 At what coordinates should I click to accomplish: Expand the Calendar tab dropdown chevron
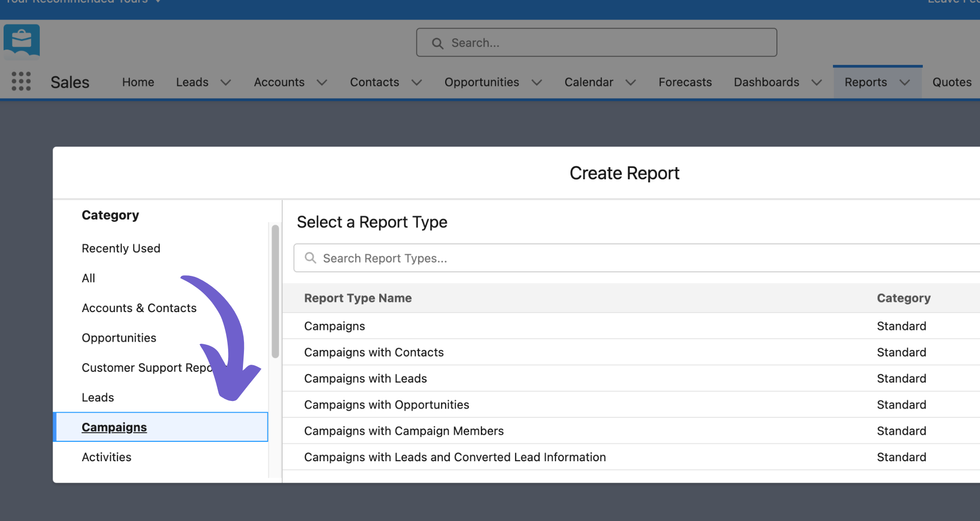coord(630,82)
